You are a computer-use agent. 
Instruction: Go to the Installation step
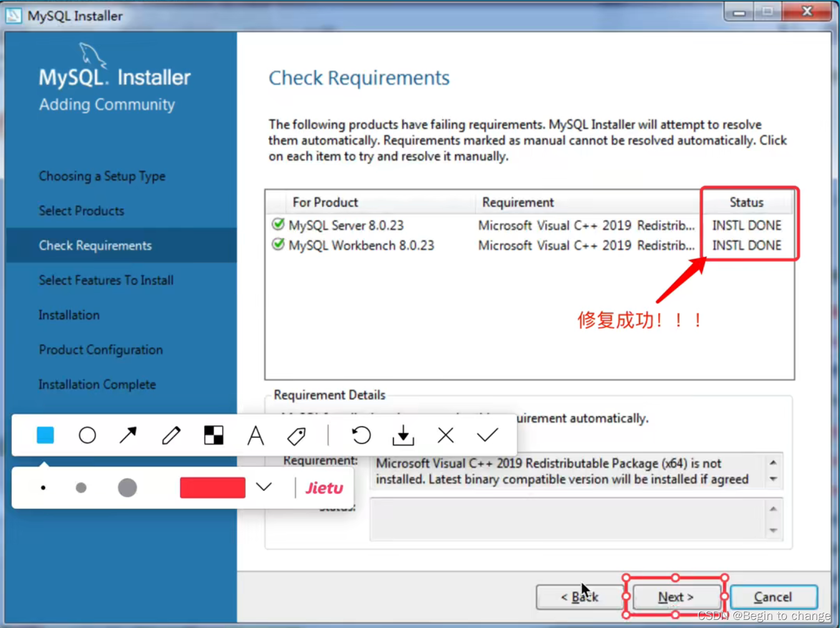click(x=69, y=315)
